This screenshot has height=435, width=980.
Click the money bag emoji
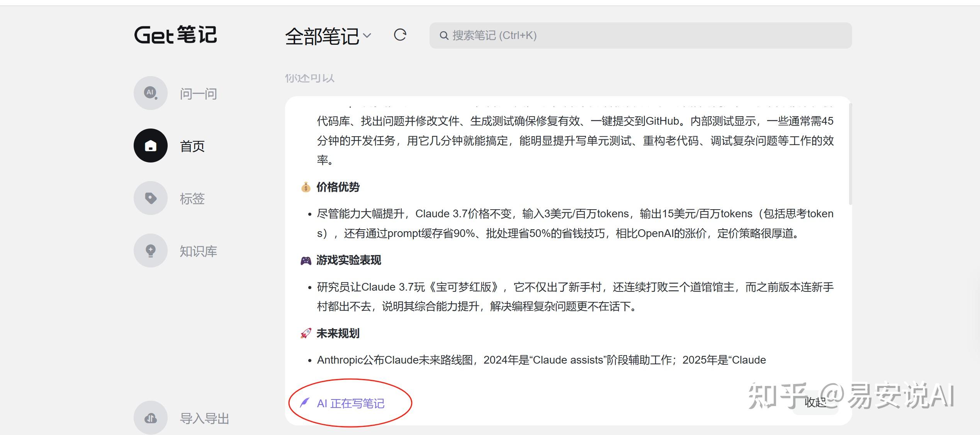(306, 187)
